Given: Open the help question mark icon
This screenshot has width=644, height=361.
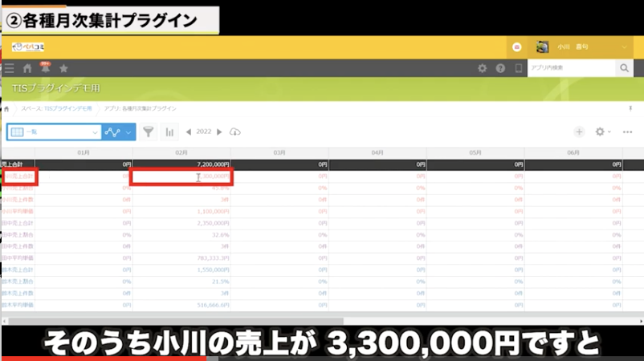Looking at the screenshot, I should click(x=500, y=69).
